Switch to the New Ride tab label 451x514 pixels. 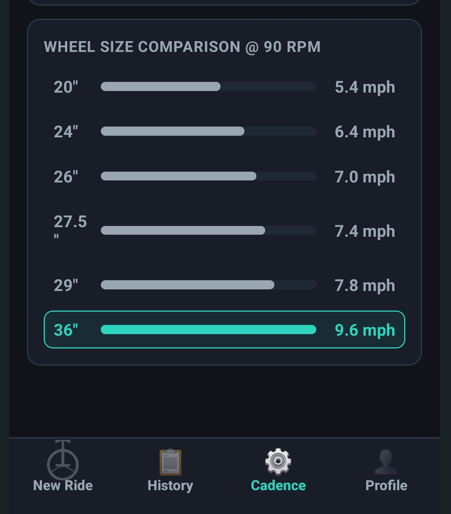coord(63,486)
